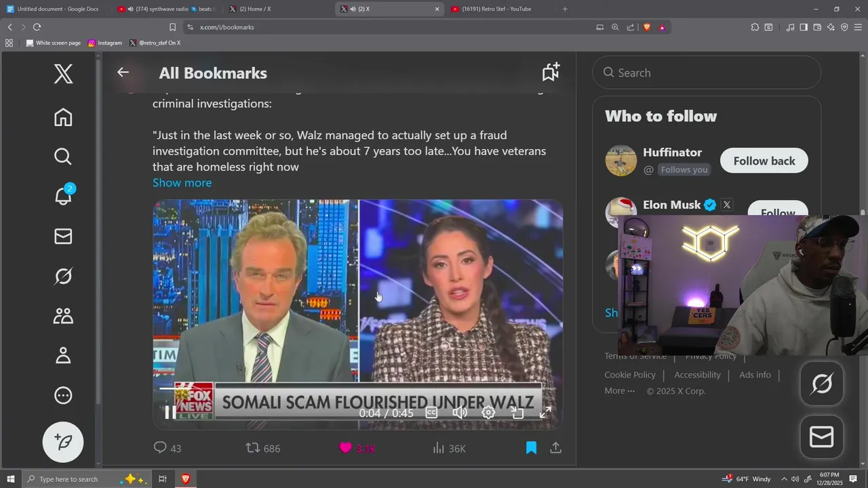Screen dimensions: 868x488
Task: Open Brave Shields lion icon
Action: [646, 27]
